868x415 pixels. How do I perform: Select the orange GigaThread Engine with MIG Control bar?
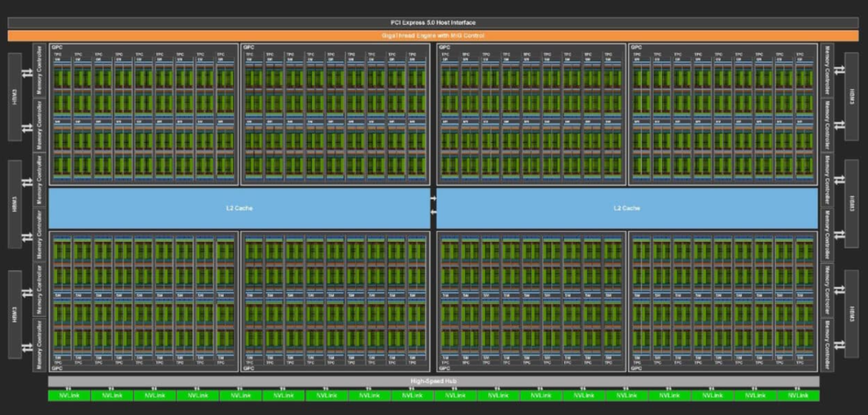click(x=433, y=35)
